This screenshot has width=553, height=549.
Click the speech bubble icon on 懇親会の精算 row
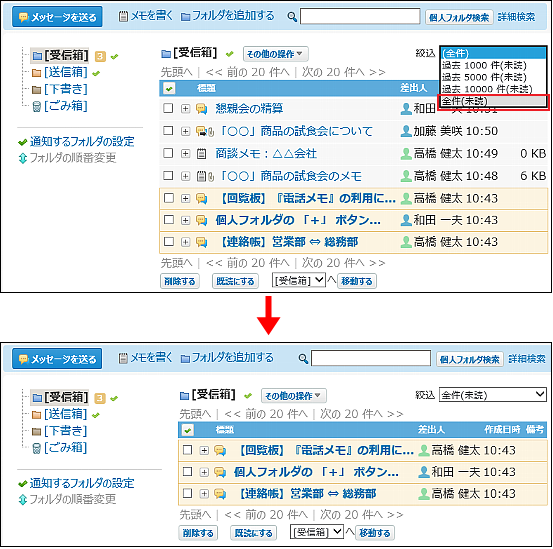201,109
